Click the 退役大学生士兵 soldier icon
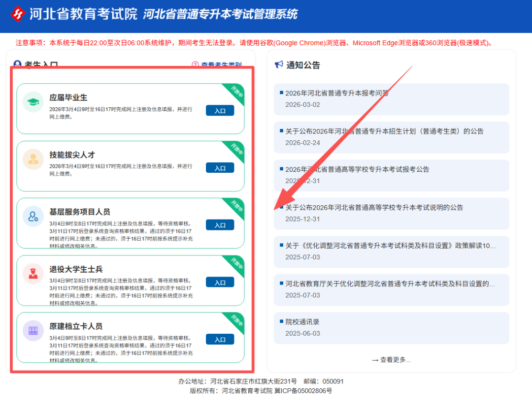This screenshot has width=532, height=410. click(x=33, y=273)
